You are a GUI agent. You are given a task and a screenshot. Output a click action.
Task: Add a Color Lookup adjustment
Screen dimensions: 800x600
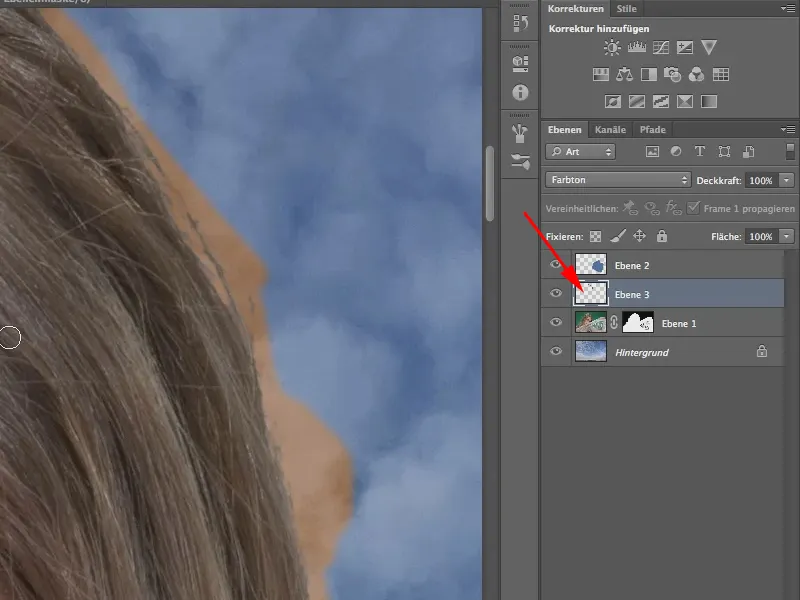[x=720, y=75]
